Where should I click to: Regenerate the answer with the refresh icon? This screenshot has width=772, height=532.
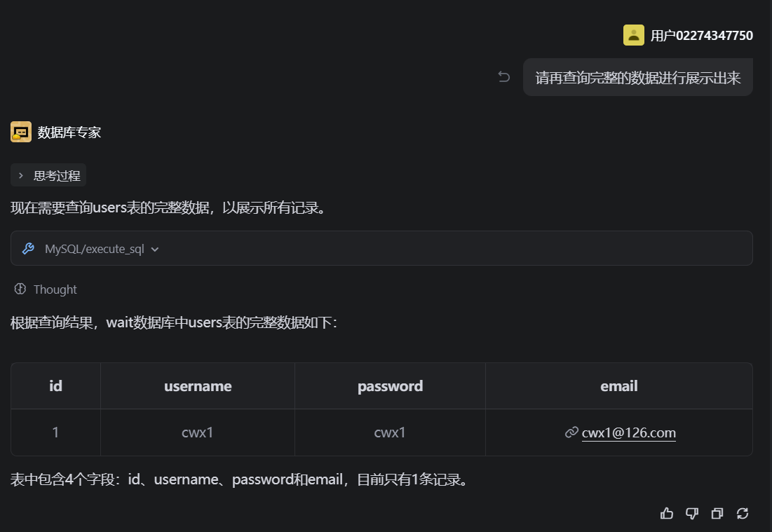coord(743,514)
